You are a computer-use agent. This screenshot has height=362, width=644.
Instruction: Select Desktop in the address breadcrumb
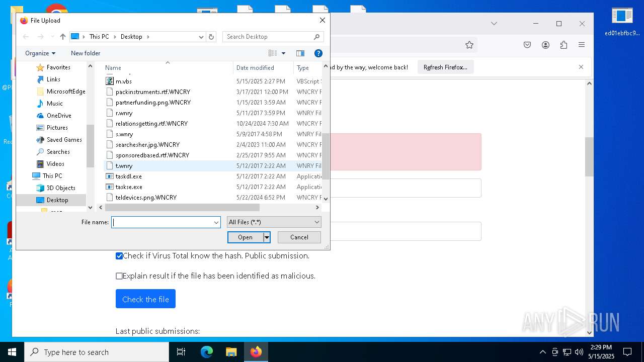tap(131, 37)
